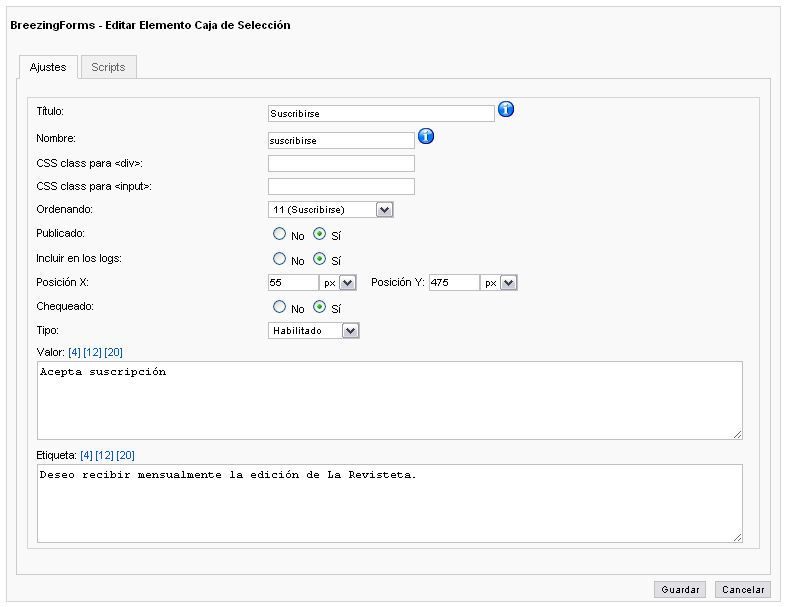Image resolution: width=786 pixels, height=607 pixels.
Task: Switch to the Scripts tab
Action: 108,67
